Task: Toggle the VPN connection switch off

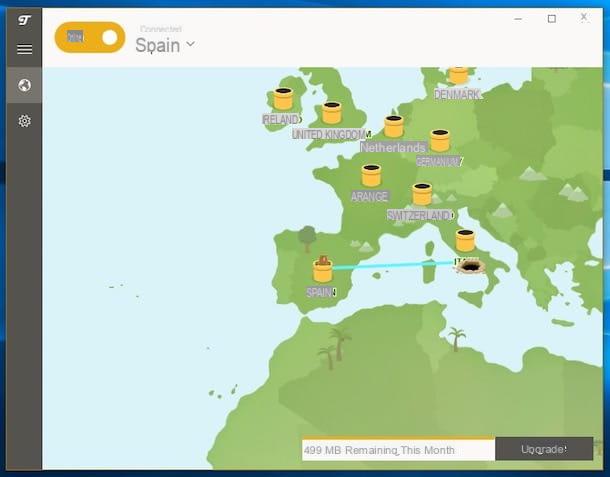Action: coord(90,37)
